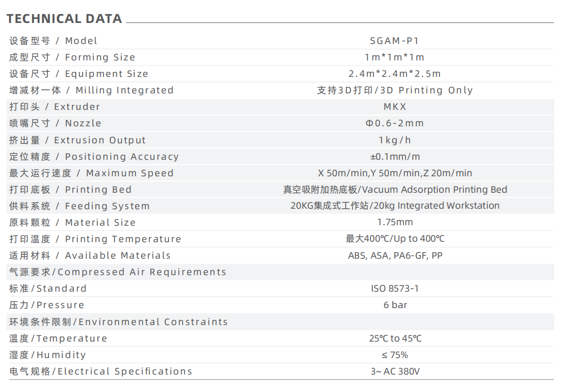563x392 pixels.
Task: Select the 1.75mm material size value
Action: [394, 222]
